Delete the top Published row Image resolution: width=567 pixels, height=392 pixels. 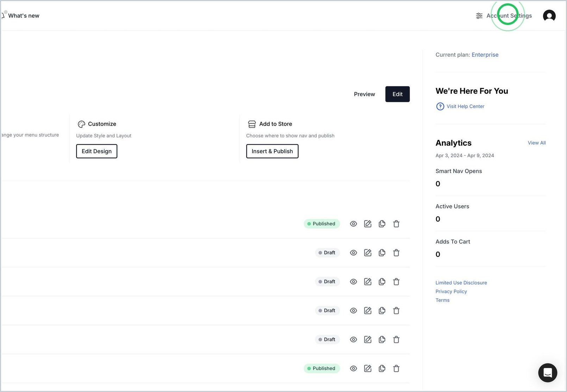pos(396,224)
